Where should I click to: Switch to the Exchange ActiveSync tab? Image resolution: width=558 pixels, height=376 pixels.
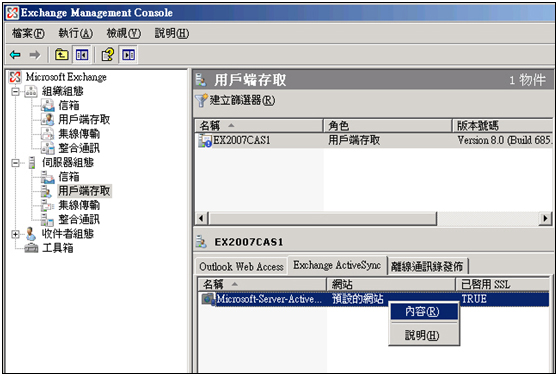[337, 265]
